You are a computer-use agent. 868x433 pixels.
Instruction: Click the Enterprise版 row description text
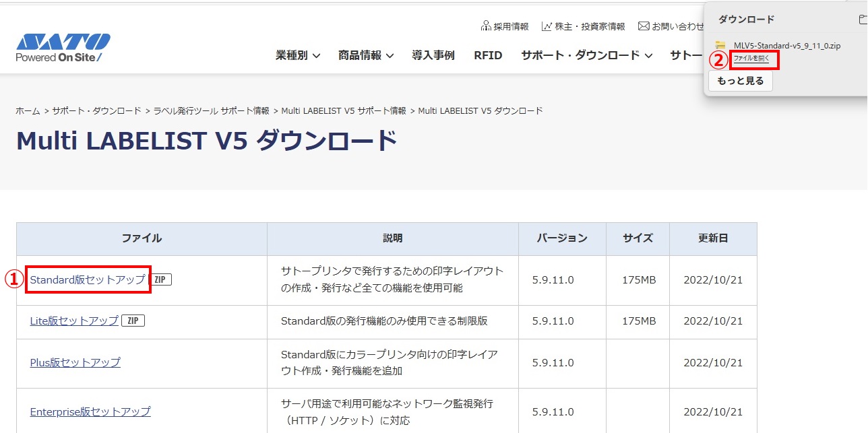click(387, 411)
